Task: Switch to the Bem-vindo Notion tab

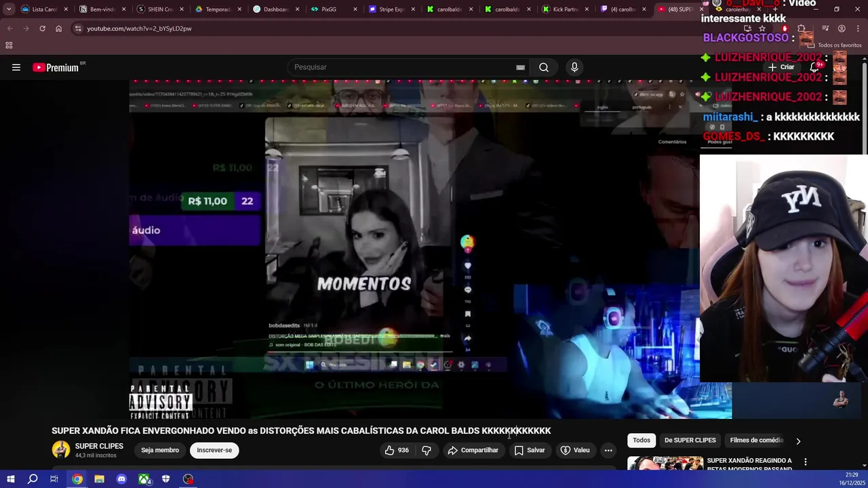Action: click(x=102, y=9)
